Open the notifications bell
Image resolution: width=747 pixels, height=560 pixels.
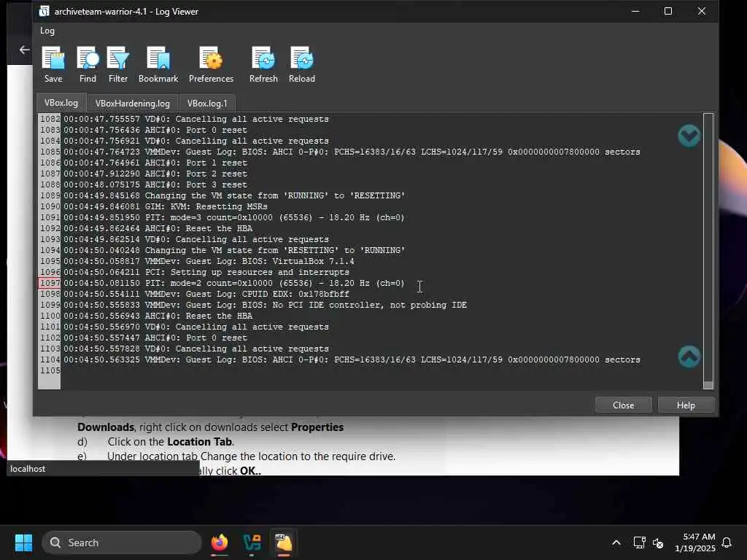(x=727, y=542)
